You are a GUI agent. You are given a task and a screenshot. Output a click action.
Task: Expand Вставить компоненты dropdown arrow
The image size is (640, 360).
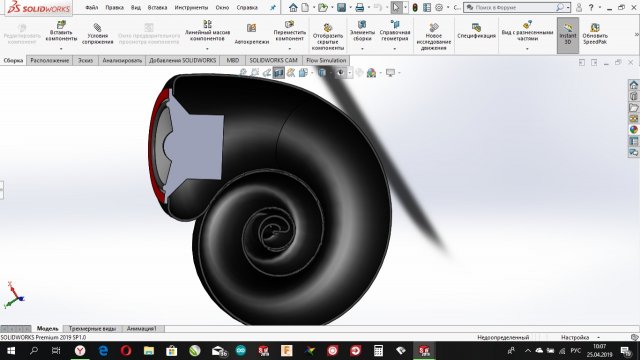click(x=61, y=49)
